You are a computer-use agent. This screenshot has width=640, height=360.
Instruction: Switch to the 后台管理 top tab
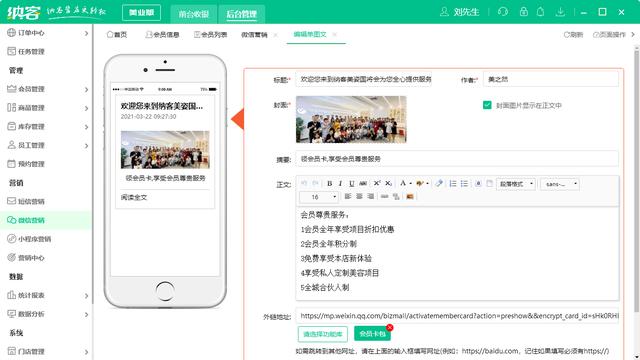click(x=242, y=14)
